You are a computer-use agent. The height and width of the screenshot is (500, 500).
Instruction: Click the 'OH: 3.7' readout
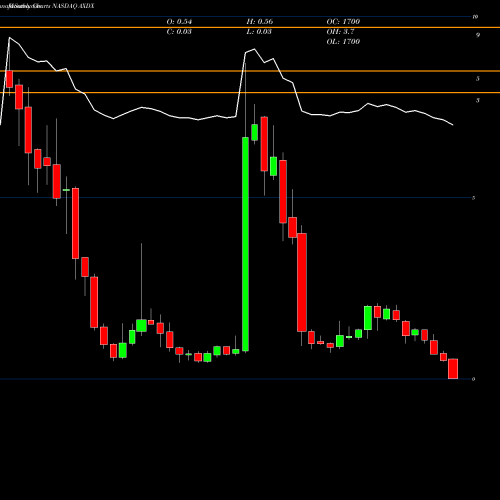tap(340, 32)
